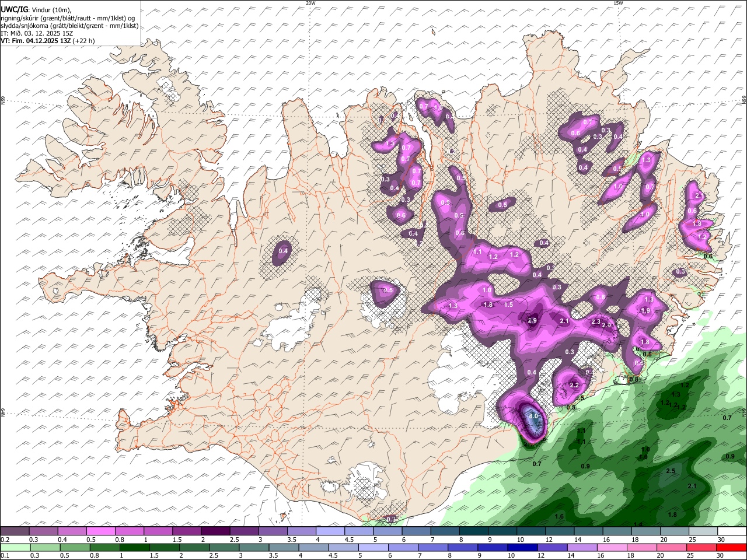This screenshot has width=747, height=560.
Task: Click the 15W longitude label
Action: [618, 3]
